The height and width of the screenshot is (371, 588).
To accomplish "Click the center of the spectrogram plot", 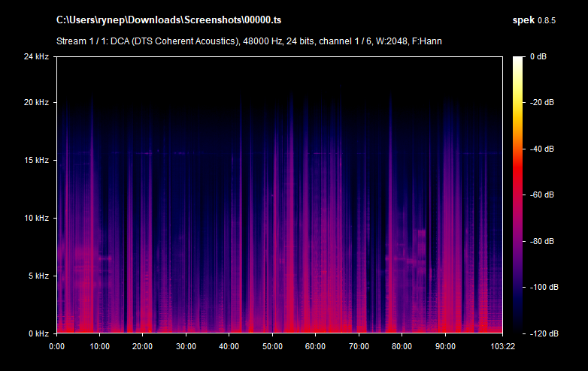I will coord(279,195).
